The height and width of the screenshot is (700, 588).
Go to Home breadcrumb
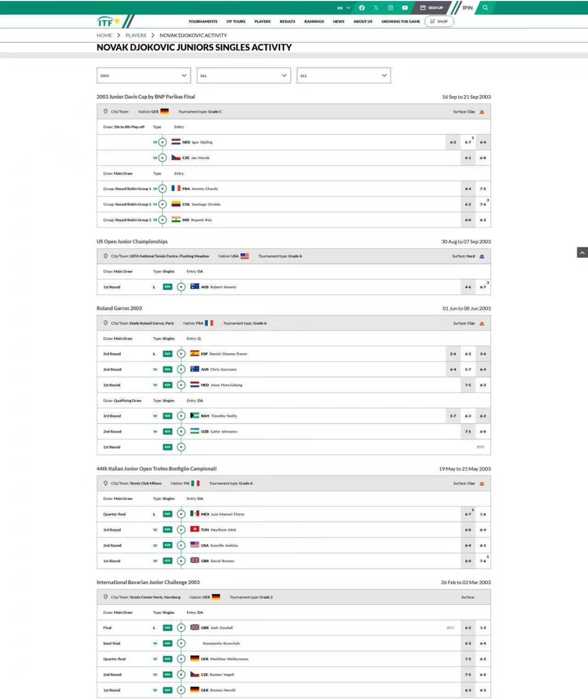click(x=104, y=35)
